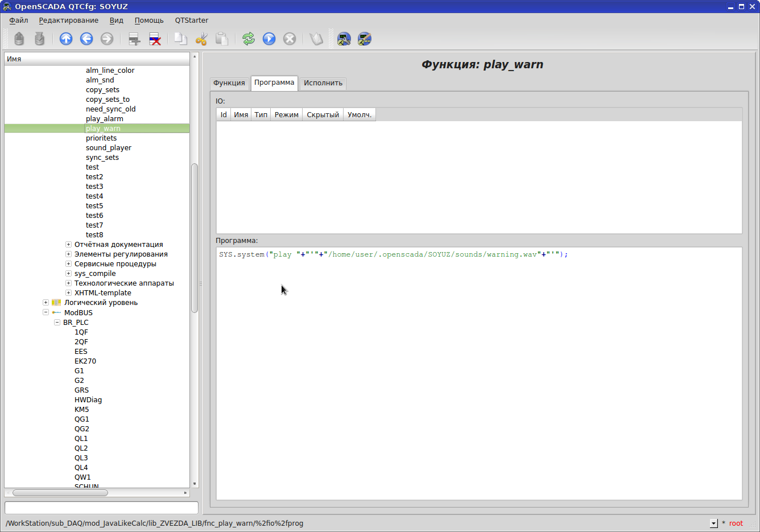This screenshot has width=760, height=532.
Task: Expand the Отчётная документация tree node
Action: pyautogui.click(x=68, y=245)
